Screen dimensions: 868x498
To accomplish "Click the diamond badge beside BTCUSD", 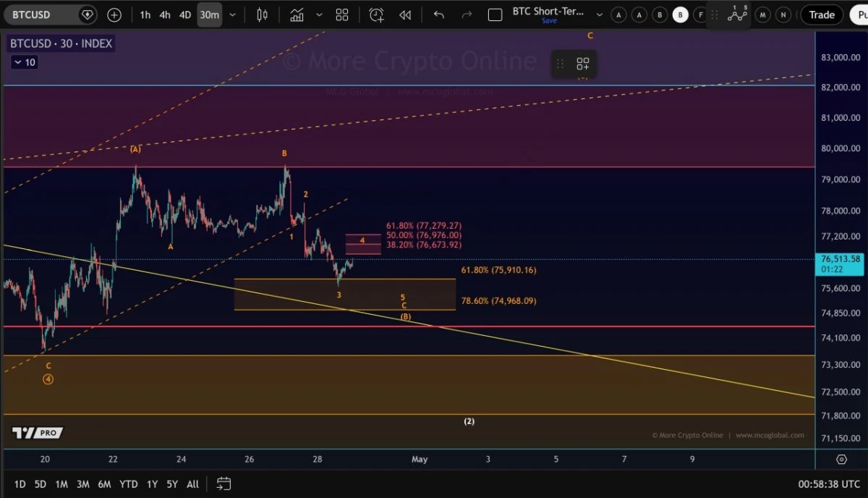I will pos(88,14).
